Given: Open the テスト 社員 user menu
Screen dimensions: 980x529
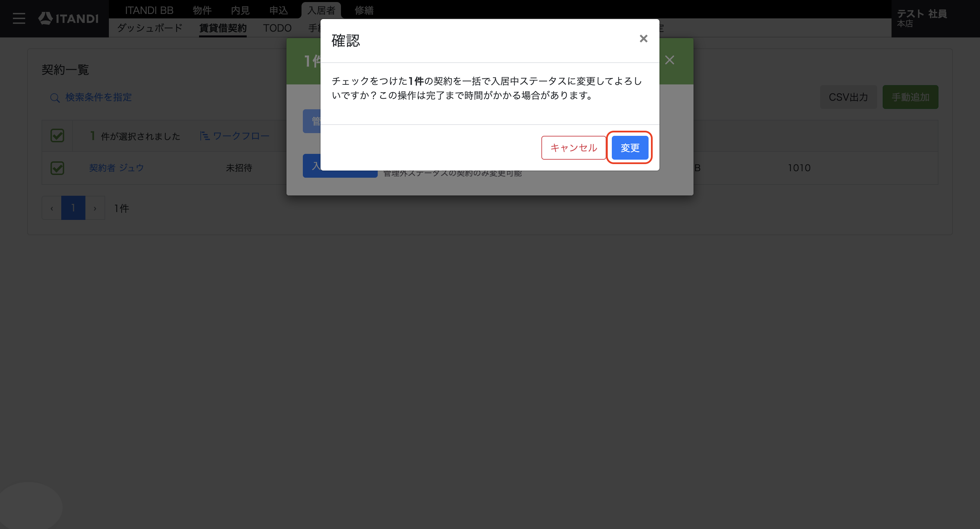Looking at the screenshot, I should point(921,18).
